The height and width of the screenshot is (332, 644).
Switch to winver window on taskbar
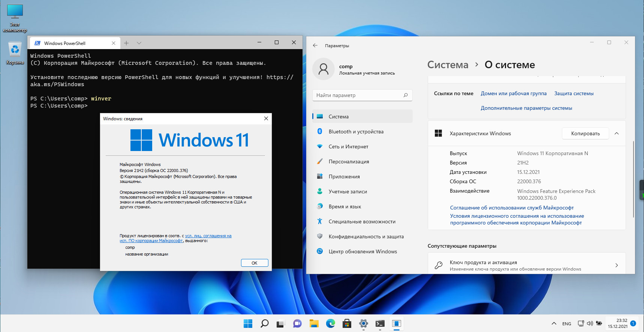(396, 323)
